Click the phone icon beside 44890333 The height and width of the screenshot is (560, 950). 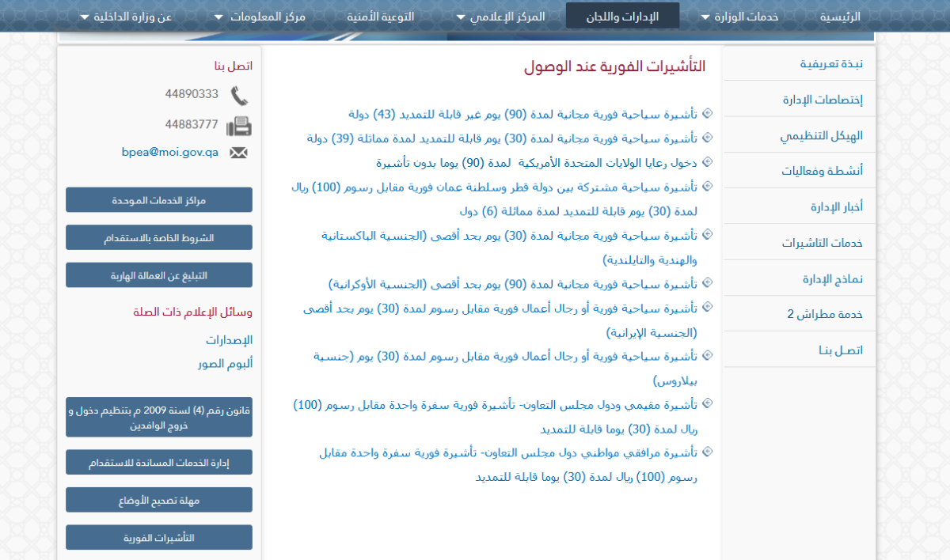click(x=239, y=96)
